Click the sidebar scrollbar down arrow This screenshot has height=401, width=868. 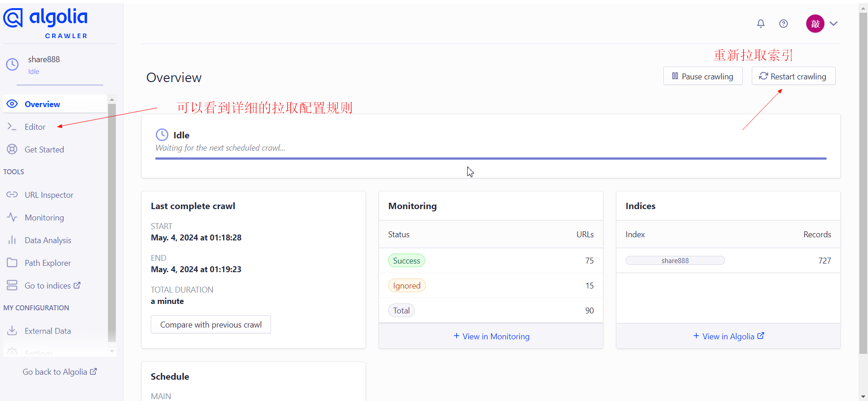point(112,351)
